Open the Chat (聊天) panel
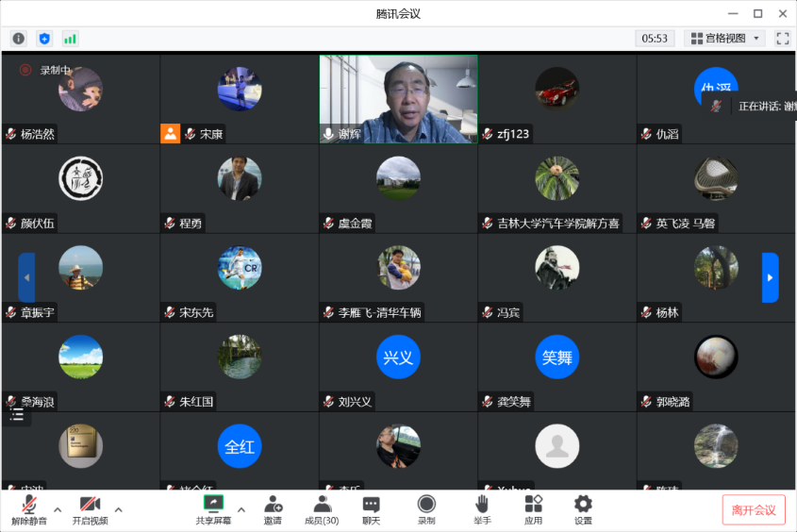Screen dimensions: 797x532 (372, 509)
